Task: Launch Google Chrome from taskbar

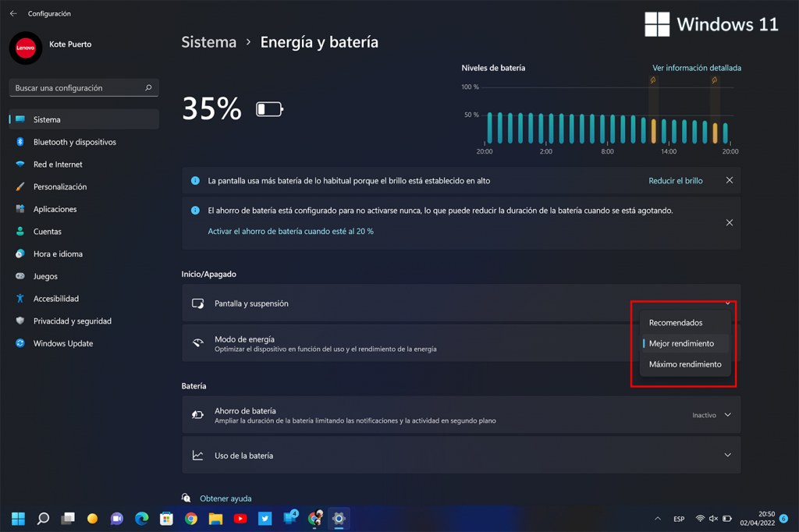Action: coord(191,519)
